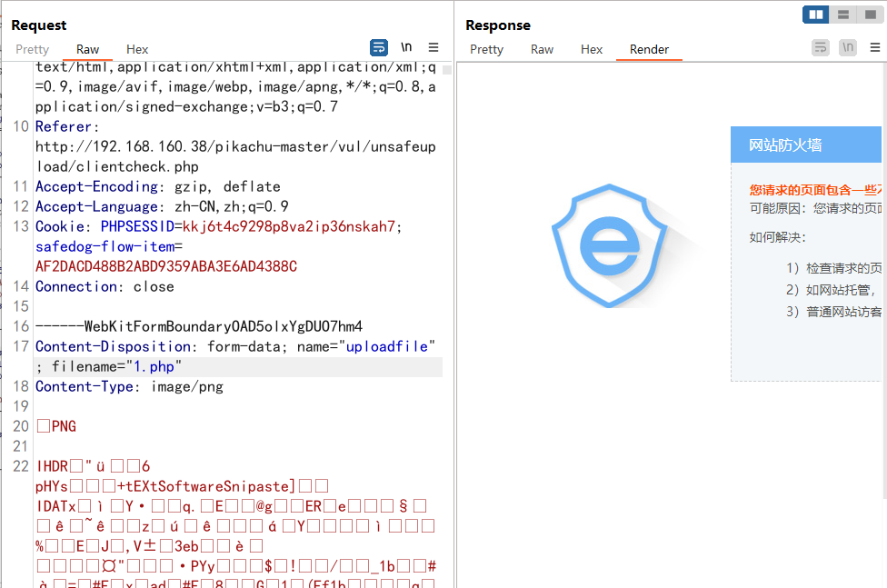
Task: Click the Accept-Encoding header line
Action: pyautogui.click(x=158, y=186)
